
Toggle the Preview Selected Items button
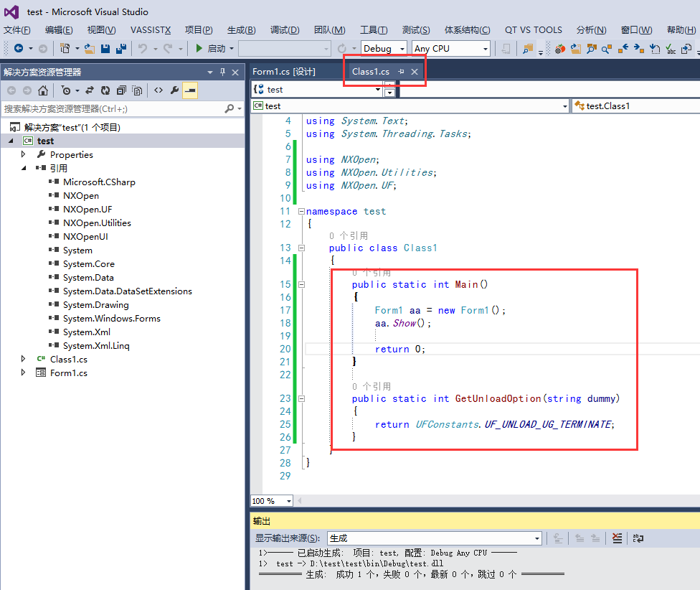pos(190,90)
